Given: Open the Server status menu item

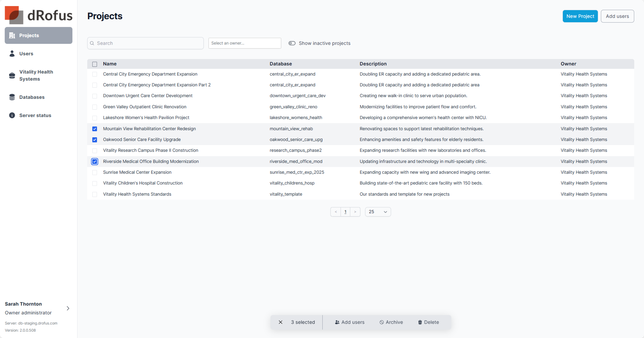Looking at the screenshot, I should [x=35, y=115].
